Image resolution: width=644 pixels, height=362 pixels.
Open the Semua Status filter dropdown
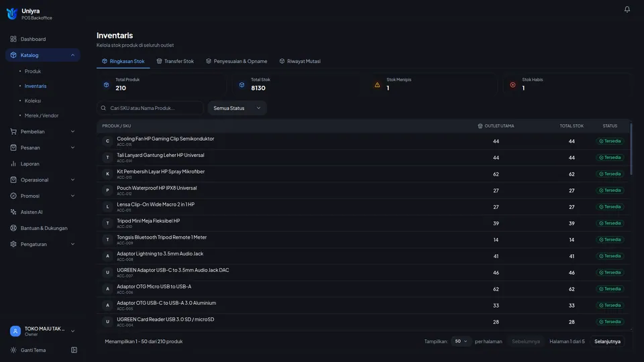pos(237,108)
